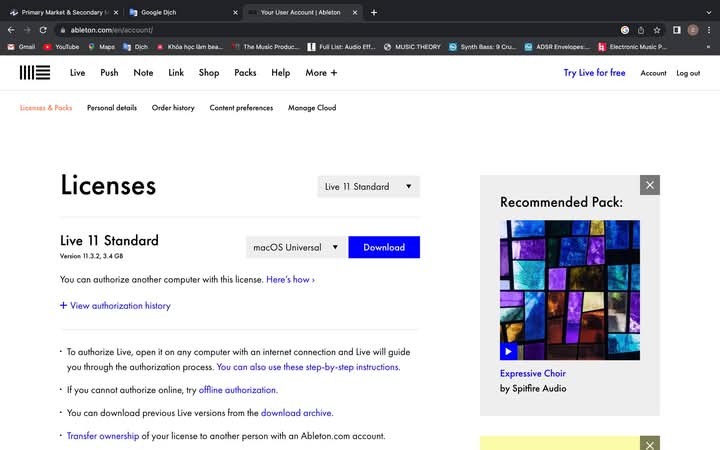The height and width of the screenshot is (450, 720).
Task: Open Chrome three-dot menu
Action: pos(709,30)
